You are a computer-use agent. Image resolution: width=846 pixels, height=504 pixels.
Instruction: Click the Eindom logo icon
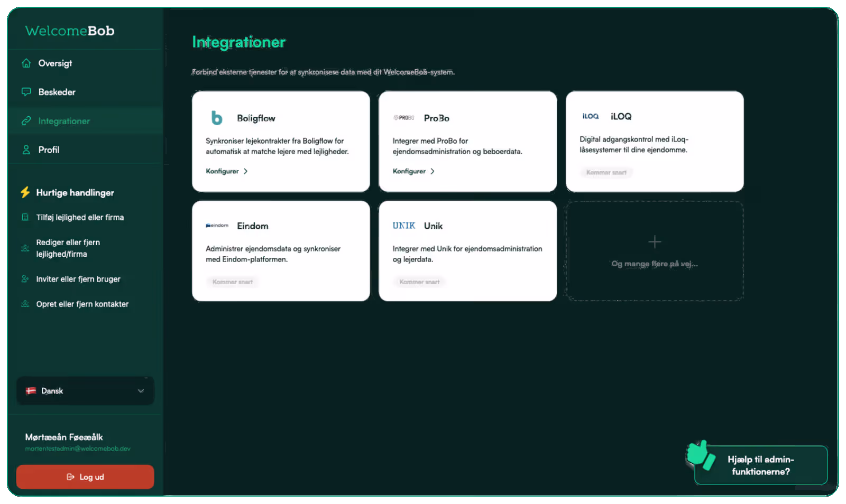point(217,226)
